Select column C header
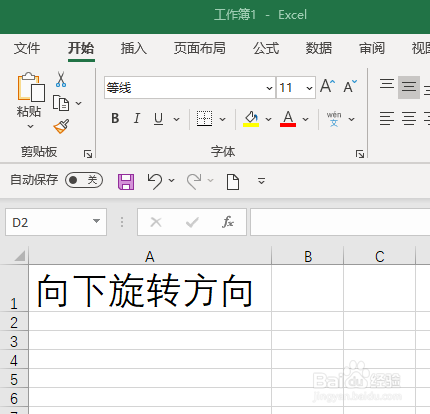Viewport: 430px width, 414px height. 380,256
